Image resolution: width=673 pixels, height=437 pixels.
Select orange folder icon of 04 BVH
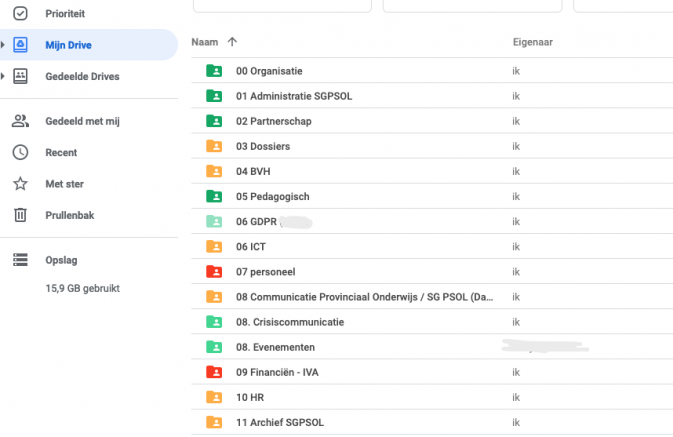tap(214, 171)
